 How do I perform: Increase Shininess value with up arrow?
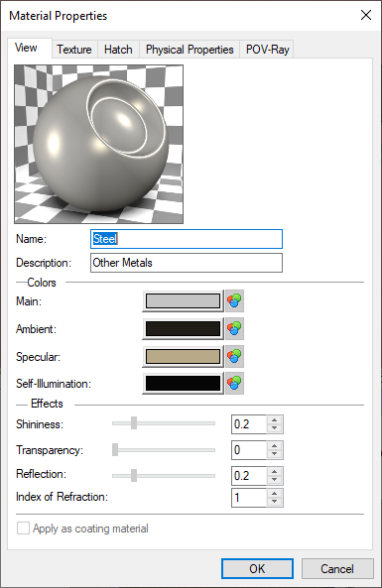point(275,420)
